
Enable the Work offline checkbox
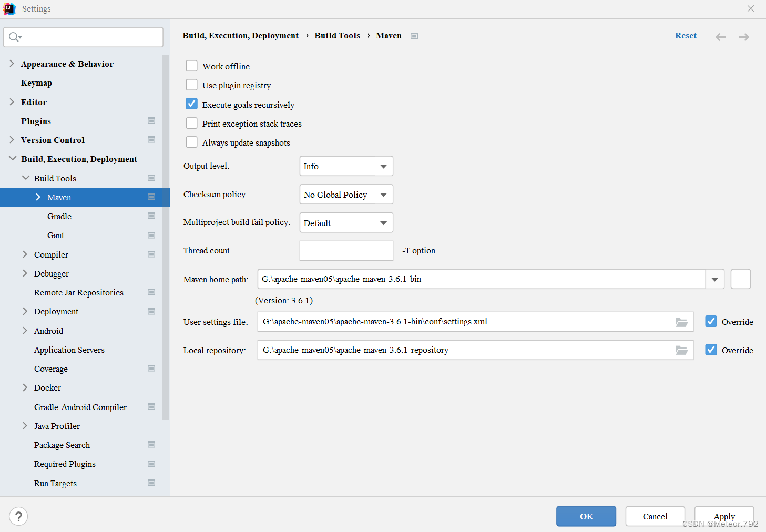[191, 66]
